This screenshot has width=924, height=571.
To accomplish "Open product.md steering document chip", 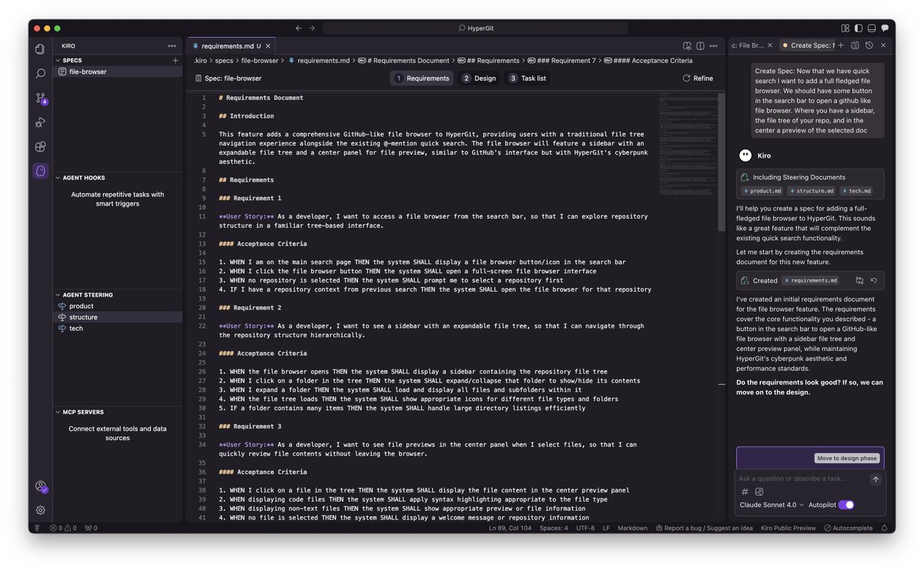I will click(762, 191).
